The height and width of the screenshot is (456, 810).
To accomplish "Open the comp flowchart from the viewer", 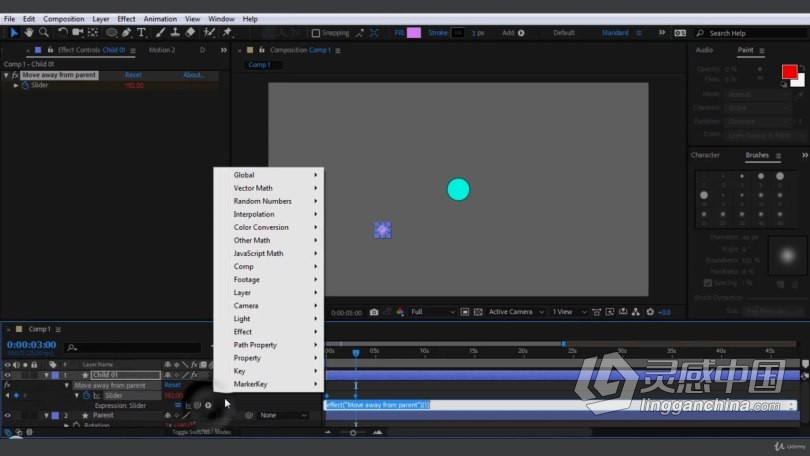I will click(x=635, y=312).
